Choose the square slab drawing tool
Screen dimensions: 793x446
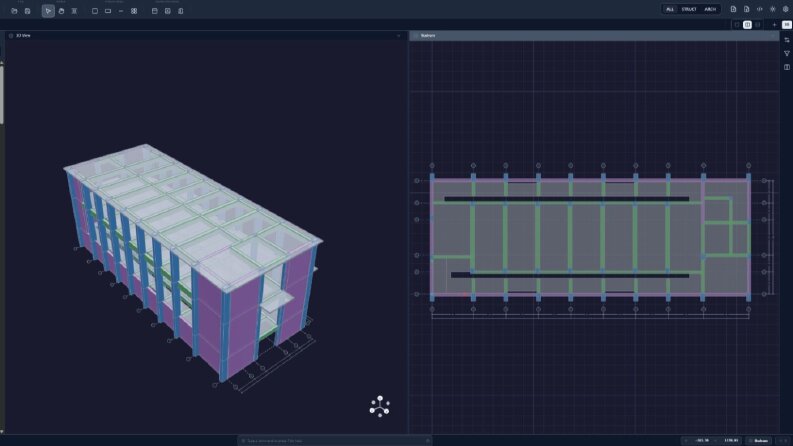95,11
